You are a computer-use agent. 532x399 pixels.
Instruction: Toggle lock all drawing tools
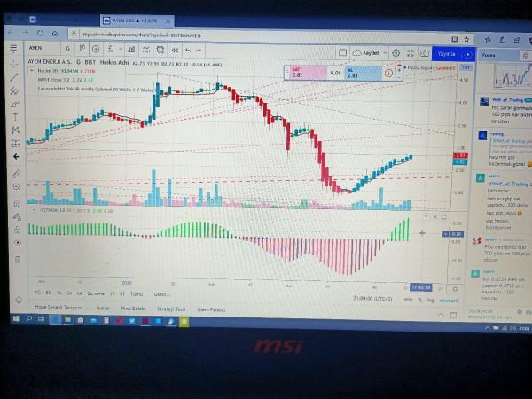[18, 230]
